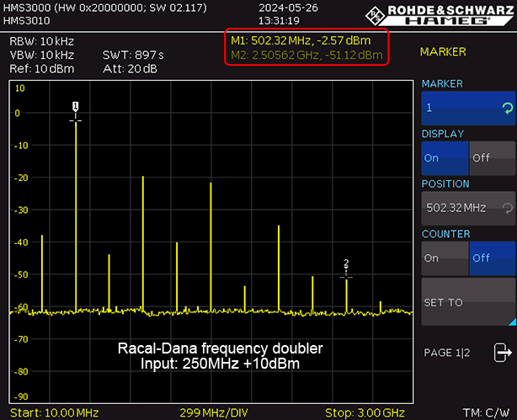Click the Att: 20 dB value
517x420 pixels.
pos(130,69)
